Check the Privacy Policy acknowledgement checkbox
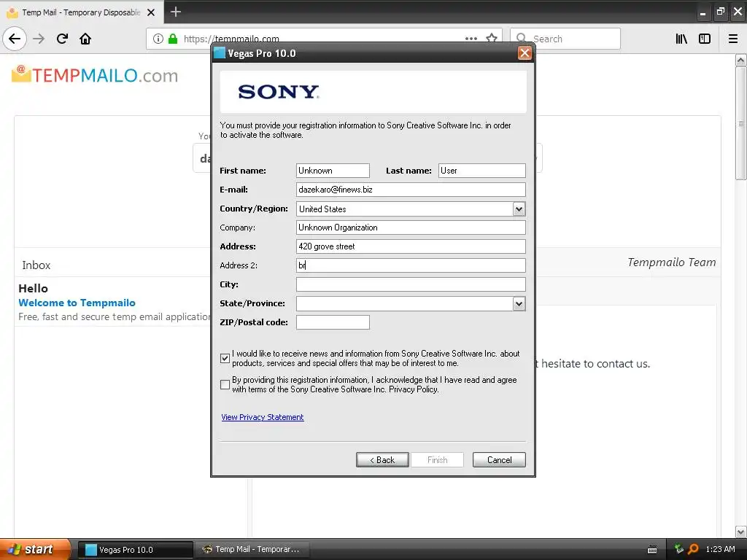The image size is (747, 560). pos(225,384)
